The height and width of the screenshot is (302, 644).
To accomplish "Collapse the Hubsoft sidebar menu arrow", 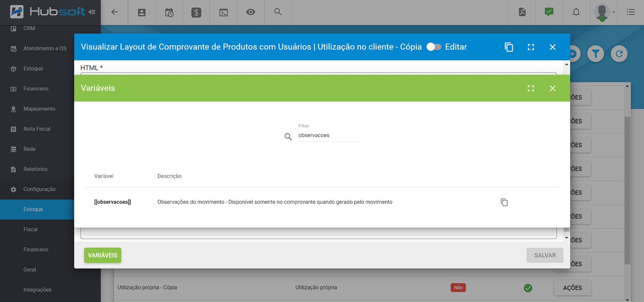I will tap(92, 12).
